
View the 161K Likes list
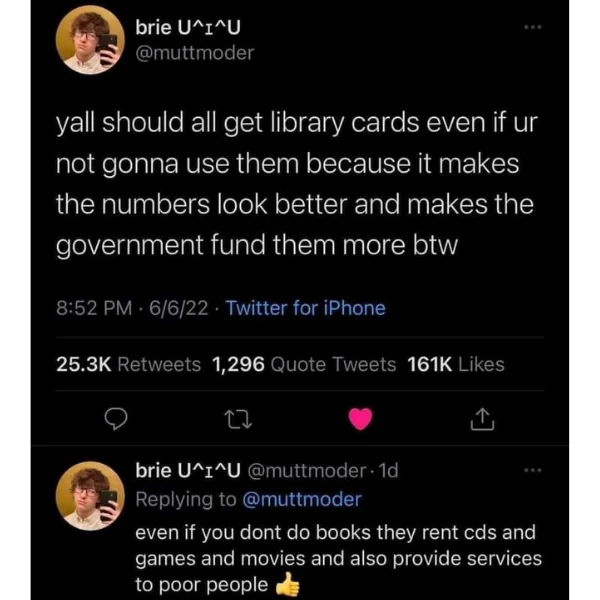456,364
